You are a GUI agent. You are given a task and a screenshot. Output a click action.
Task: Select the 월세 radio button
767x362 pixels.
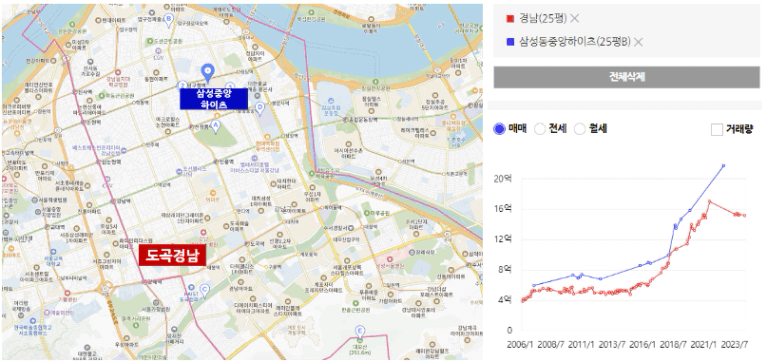click(580, 129)
